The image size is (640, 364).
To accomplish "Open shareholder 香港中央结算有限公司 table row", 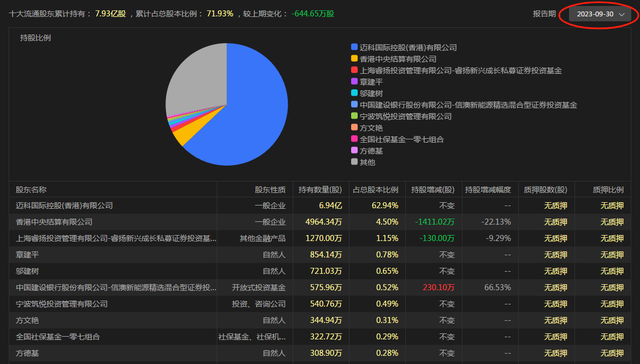I will [320, 222].
